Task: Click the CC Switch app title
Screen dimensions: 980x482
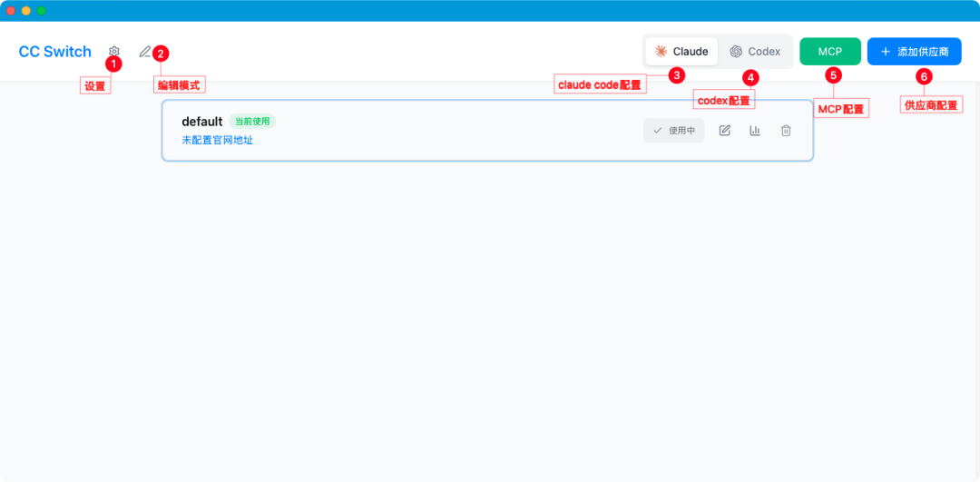Action: (55, 52)
